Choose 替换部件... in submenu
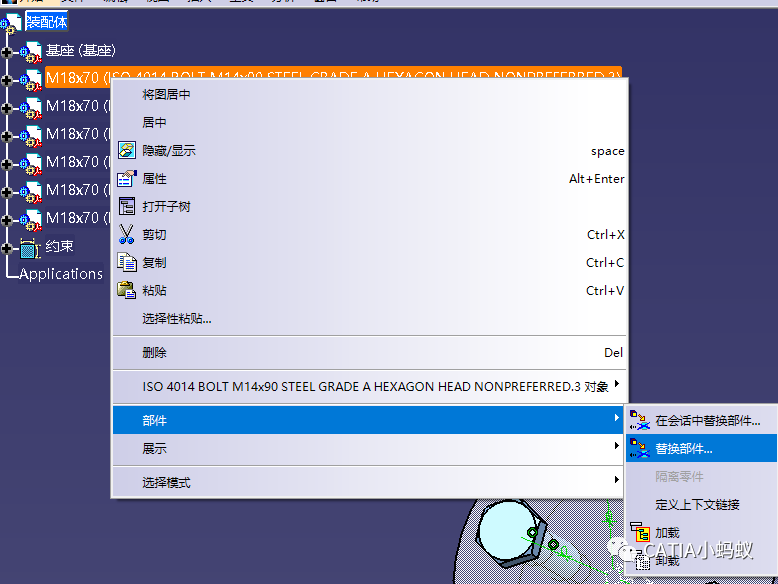This screenshot has height=584, width=778. 702,449
